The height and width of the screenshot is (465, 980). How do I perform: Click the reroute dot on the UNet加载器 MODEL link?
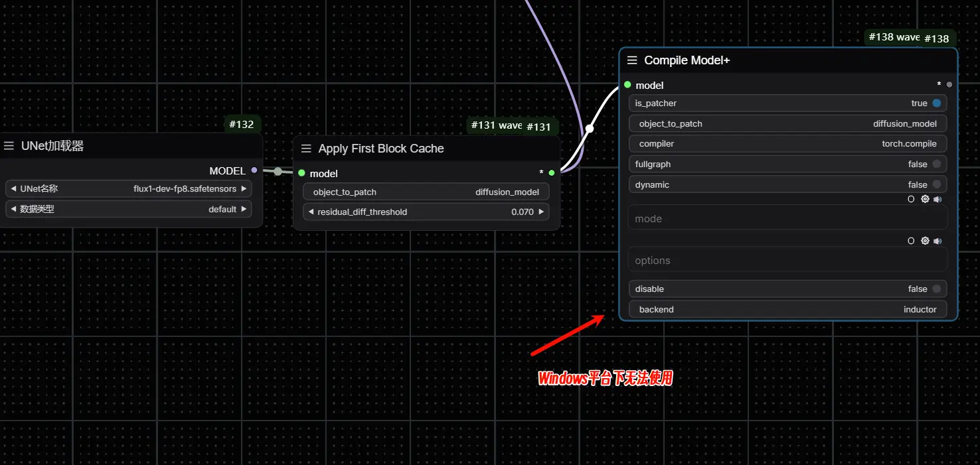point(278,172)
